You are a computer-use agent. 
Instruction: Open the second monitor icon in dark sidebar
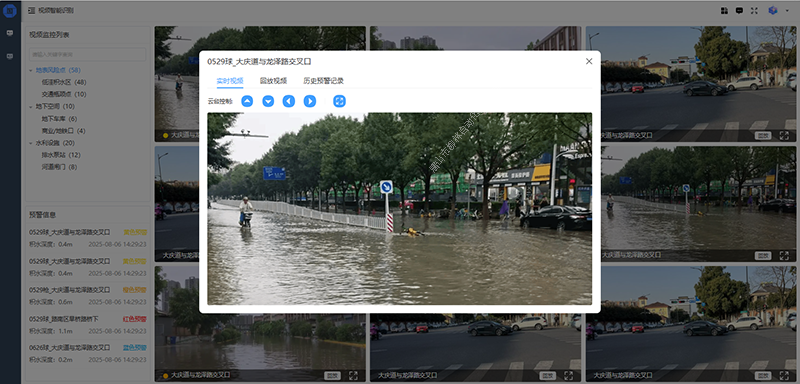coord(10,56)
